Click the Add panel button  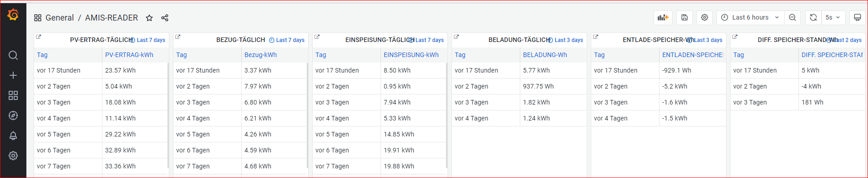[x=663, y=17]
